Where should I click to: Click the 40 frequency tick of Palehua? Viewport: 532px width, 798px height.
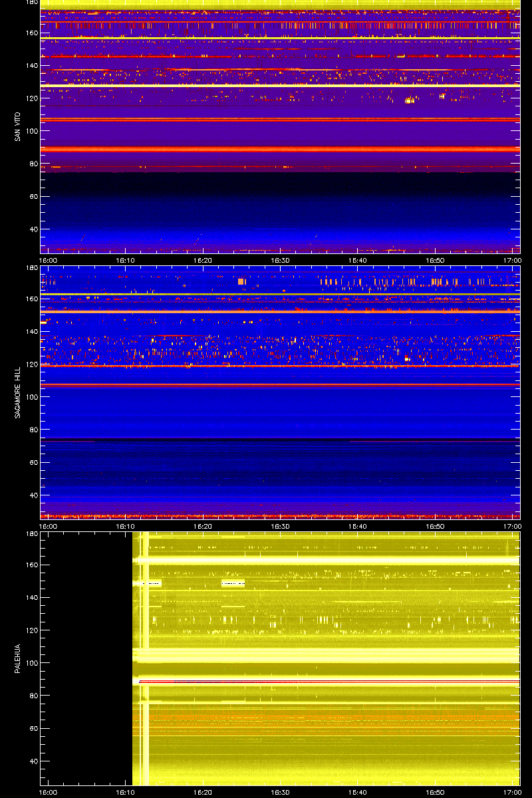[x=33, y=761]
